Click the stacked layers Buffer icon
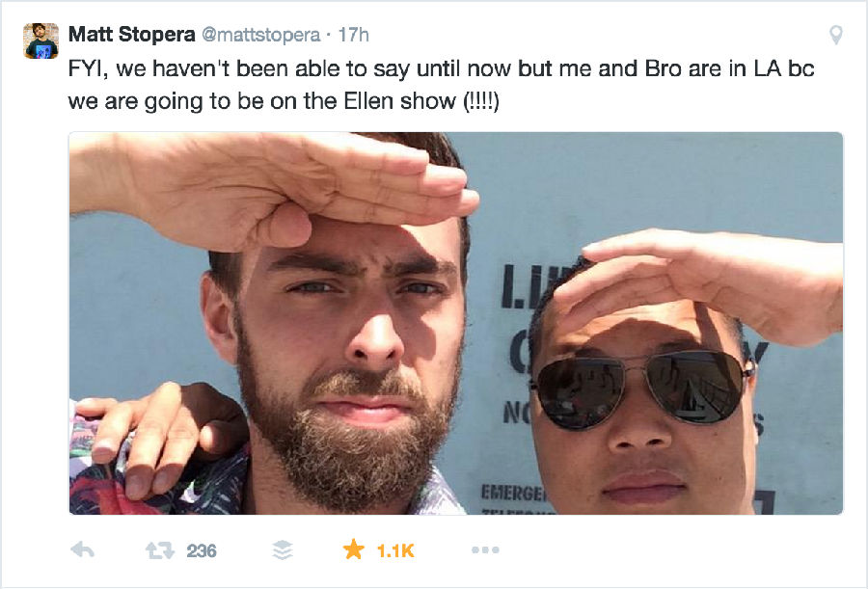The image size is (868, 589). click(283, 550)
